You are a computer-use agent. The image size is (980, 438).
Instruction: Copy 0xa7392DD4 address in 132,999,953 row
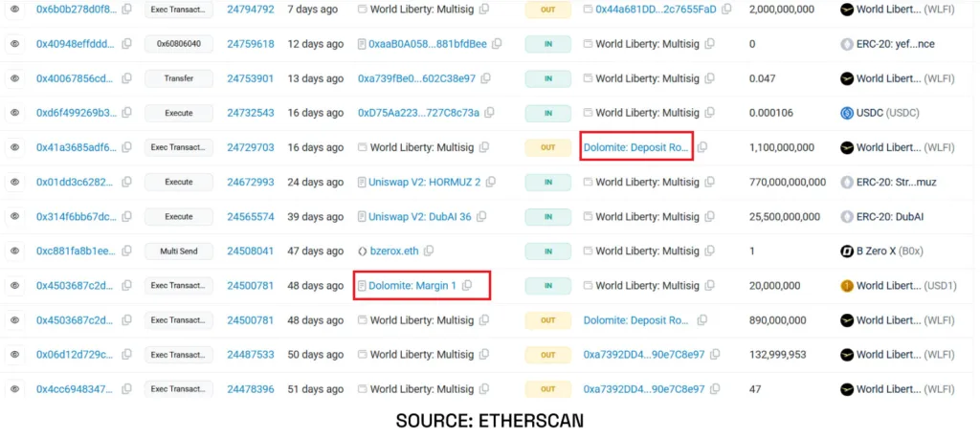(715, 354)
